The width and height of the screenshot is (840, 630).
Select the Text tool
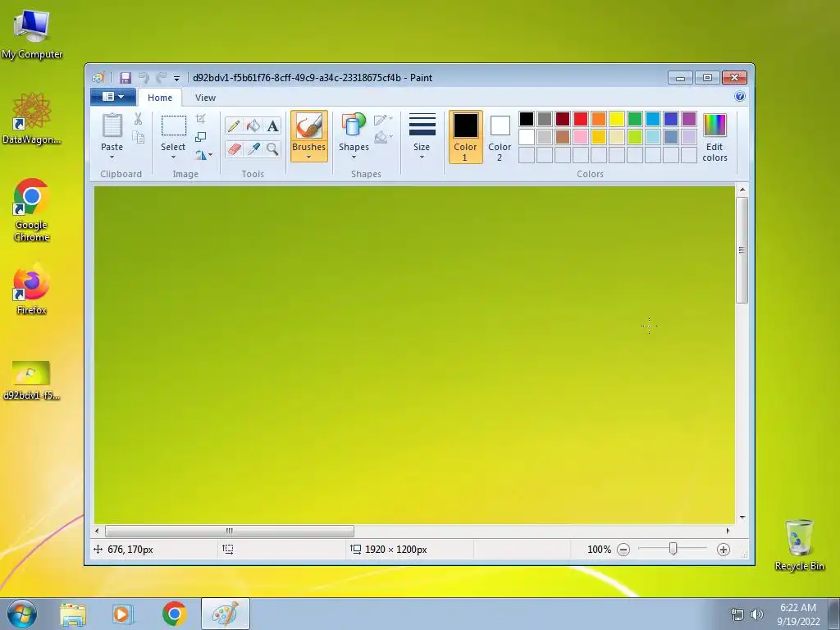(x=272, y=126)
